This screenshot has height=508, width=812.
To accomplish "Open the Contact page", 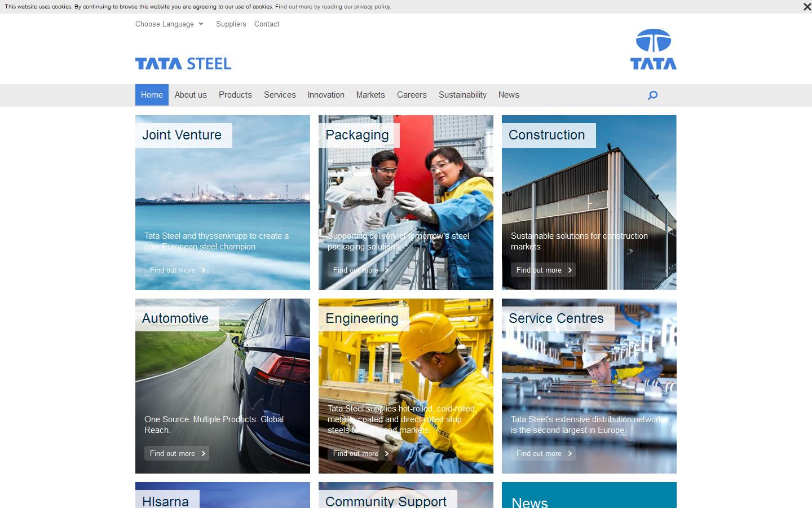I will 267,24.
